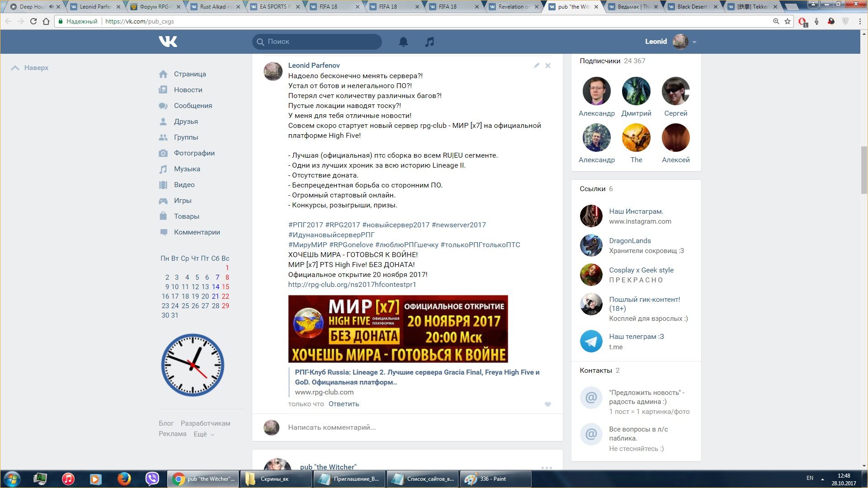Click the Наш телеграм link icon
The image size is (868, 488).
(x=591, y=341)
